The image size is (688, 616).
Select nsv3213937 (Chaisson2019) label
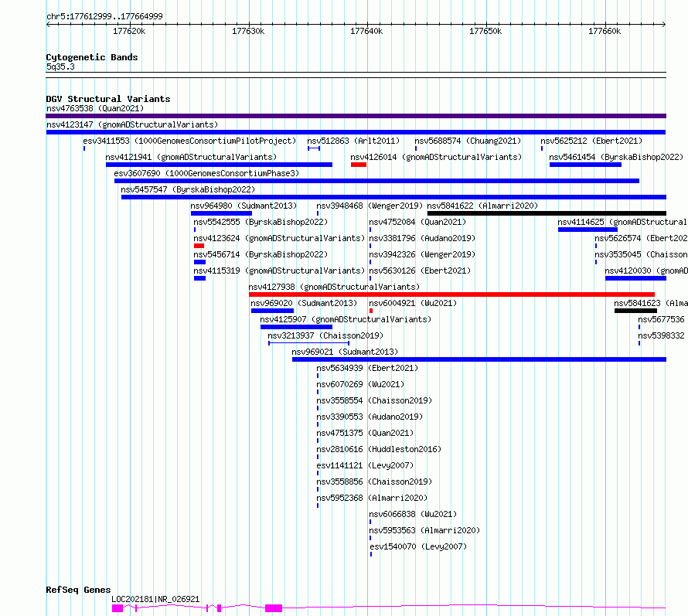click(x=325, y=335)
